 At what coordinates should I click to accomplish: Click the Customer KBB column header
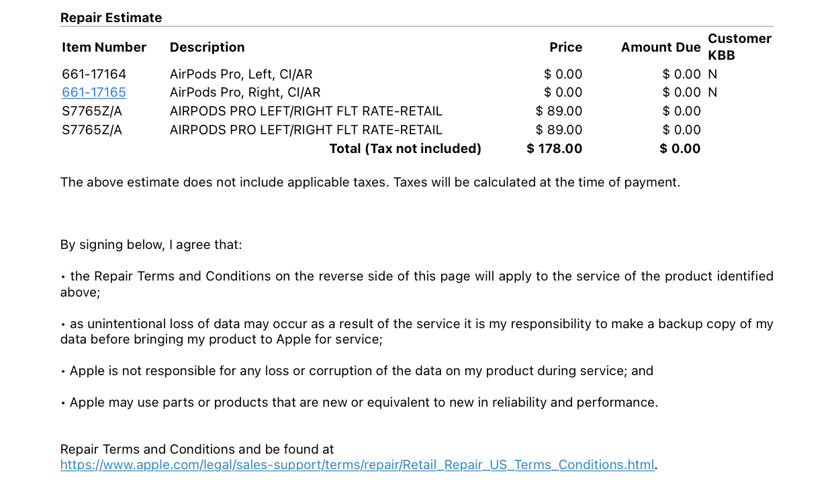(x=739, y=47)
